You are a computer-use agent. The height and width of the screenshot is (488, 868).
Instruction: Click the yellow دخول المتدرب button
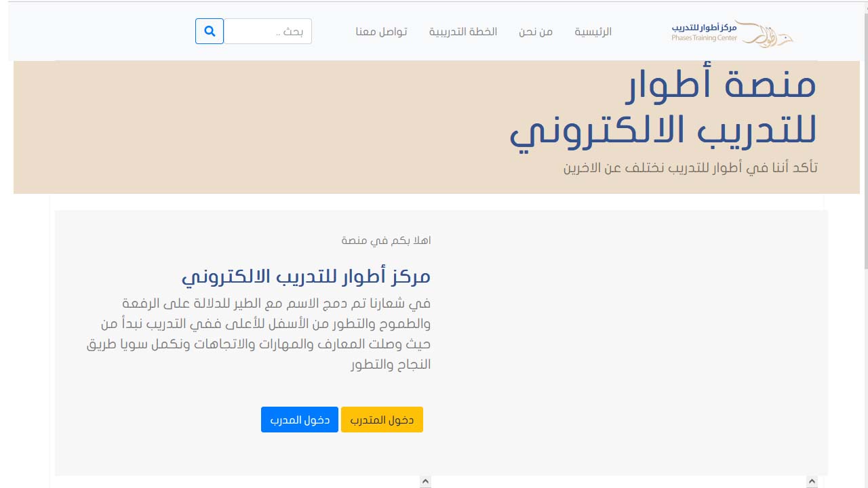382,420
